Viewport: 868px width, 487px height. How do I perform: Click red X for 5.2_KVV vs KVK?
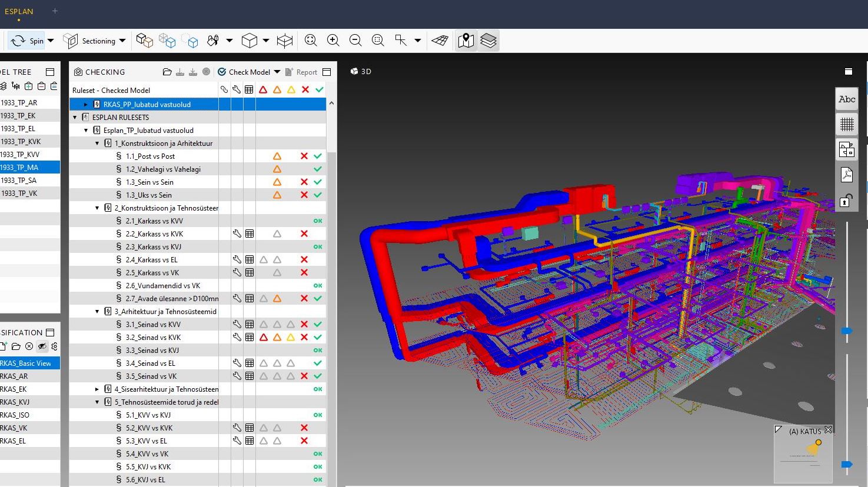[304, 428]
